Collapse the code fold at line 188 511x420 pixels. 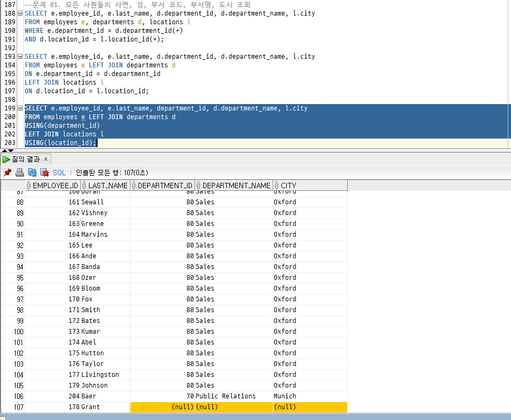[20, 13]
